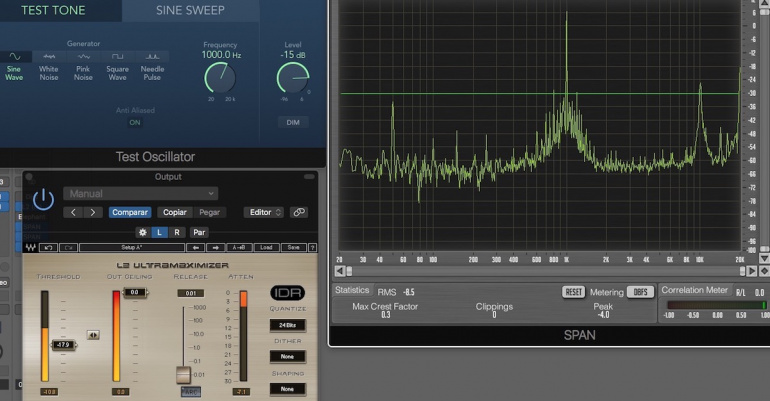Click the RESET statistics button
The height and width of the screenshot is (401, 770).
[573, 292]
